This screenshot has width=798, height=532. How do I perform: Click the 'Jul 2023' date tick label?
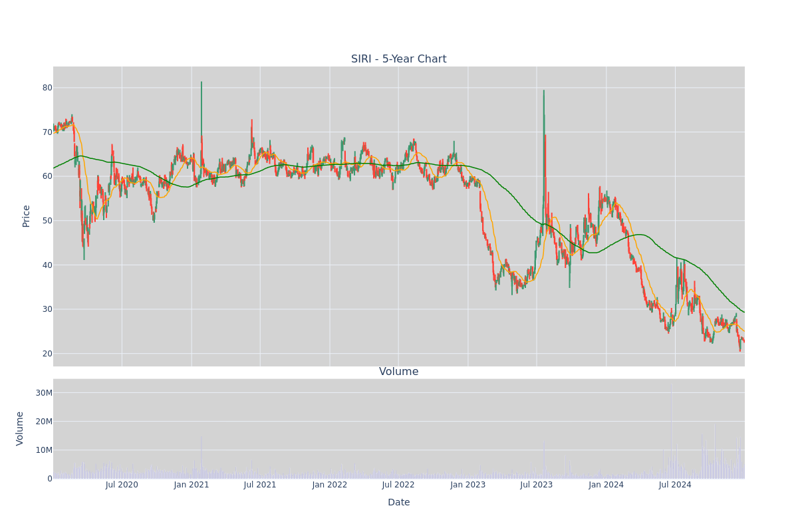coord(537,485)
